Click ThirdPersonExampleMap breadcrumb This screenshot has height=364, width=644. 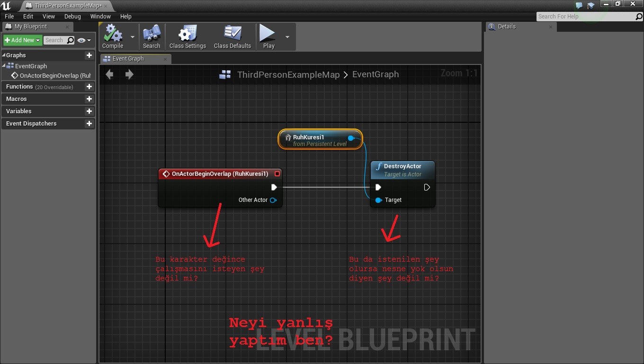tap(288, 74)
